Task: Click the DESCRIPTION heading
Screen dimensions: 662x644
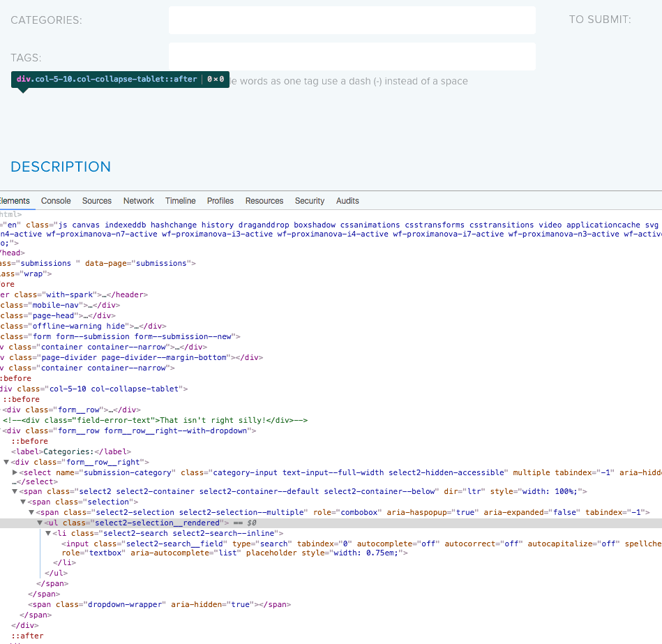Action: click(x=61, y=167)
